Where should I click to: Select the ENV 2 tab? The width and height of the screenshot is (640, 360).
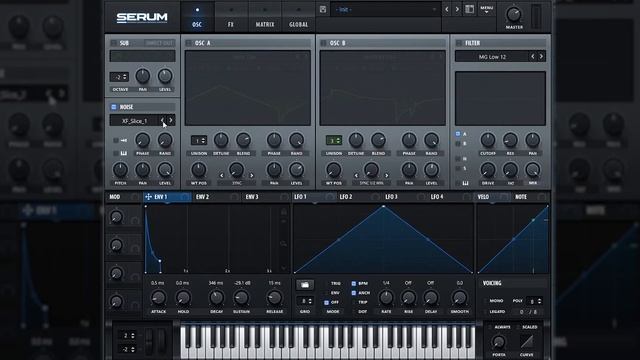(x=216, y=197)
